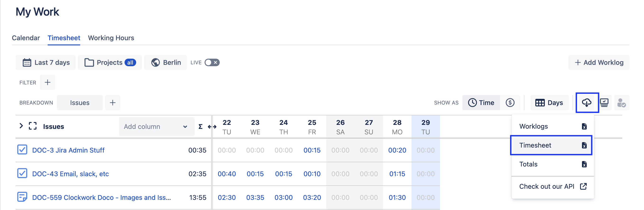This screenshot has height=210, width=644.
Task: Select the approvals monitor check icon
Action: click(604, 102)
